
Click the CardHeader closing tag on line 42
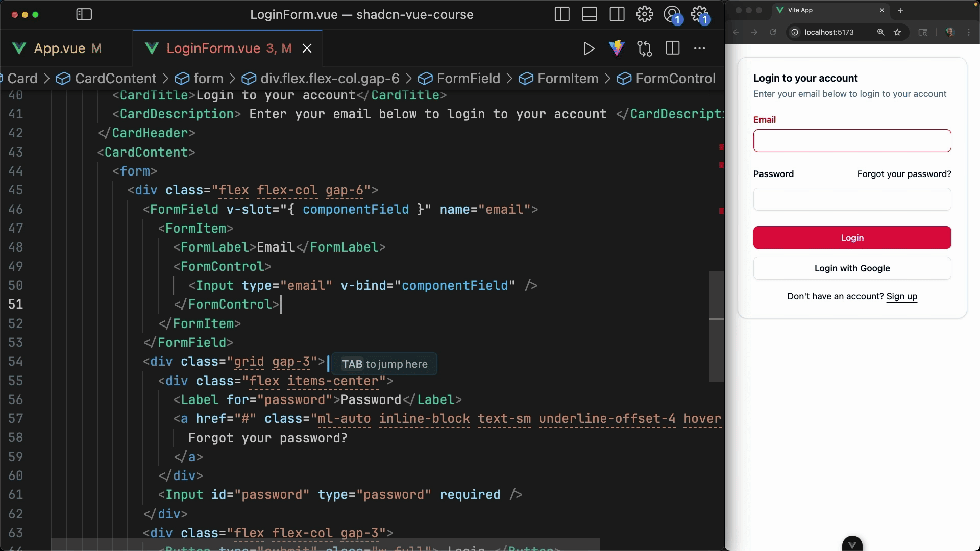[146, 133]
